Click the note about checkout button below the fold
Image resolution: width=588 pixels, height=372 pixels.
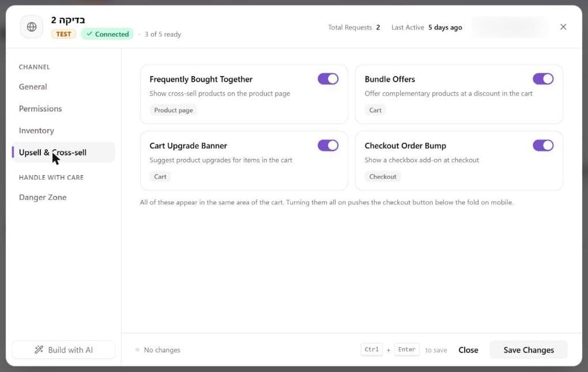(326, 202)
